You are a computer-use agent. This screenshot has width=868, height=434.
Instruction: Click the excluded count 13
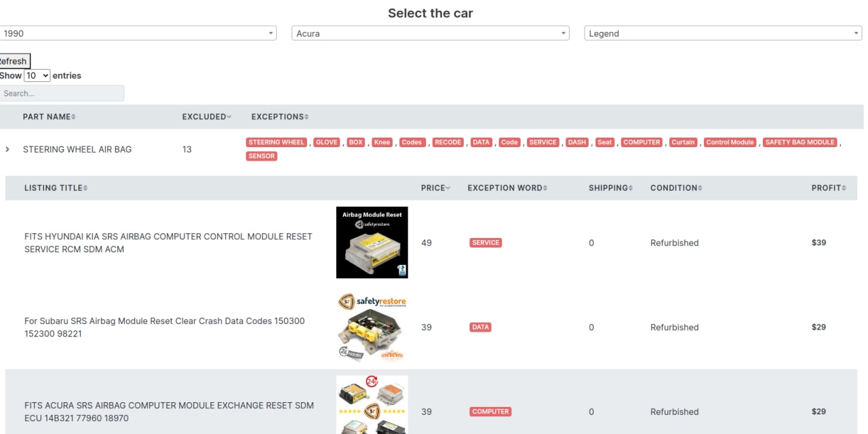click(187, 149)
